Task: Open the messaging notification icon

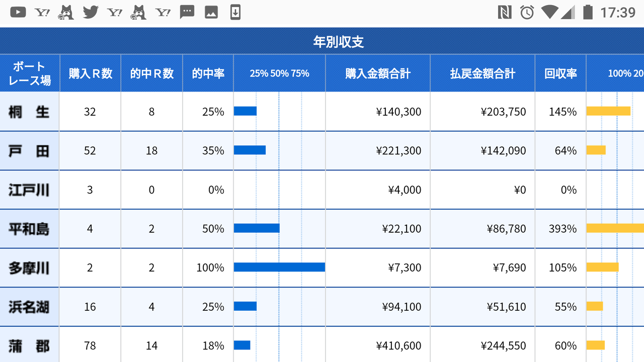Action: pyautogui.click(x=187, y=12)
